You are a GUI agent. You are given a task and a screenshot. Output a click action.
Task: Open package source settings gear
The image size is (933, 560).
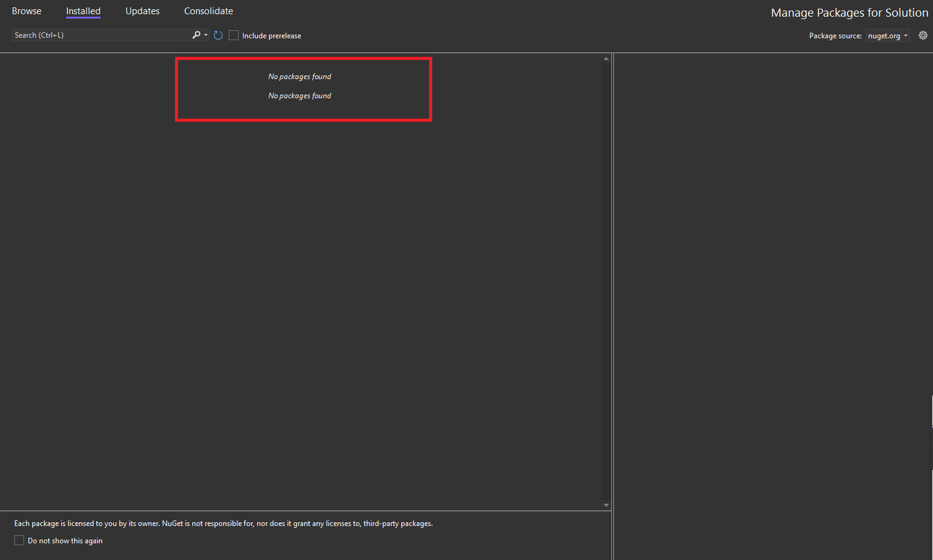click(x=923, y=35)
